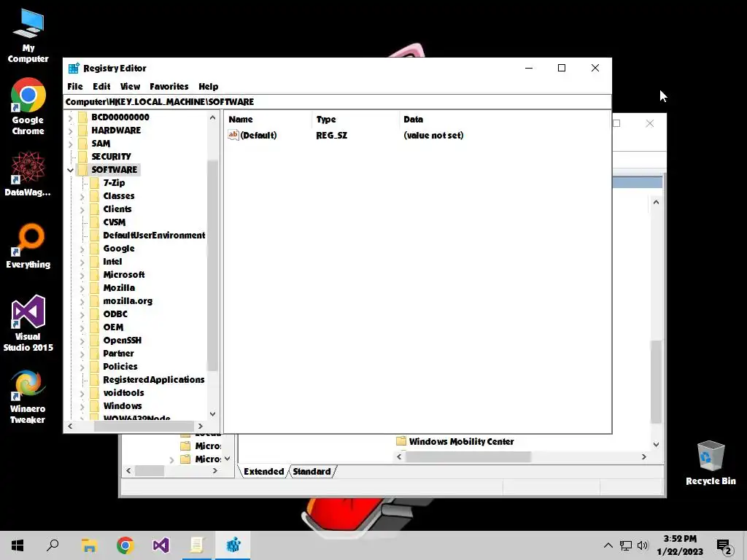The height and width of the screenshot is (560, 747).
Task: Click the Type column header
Action: [x=355, y=120]
